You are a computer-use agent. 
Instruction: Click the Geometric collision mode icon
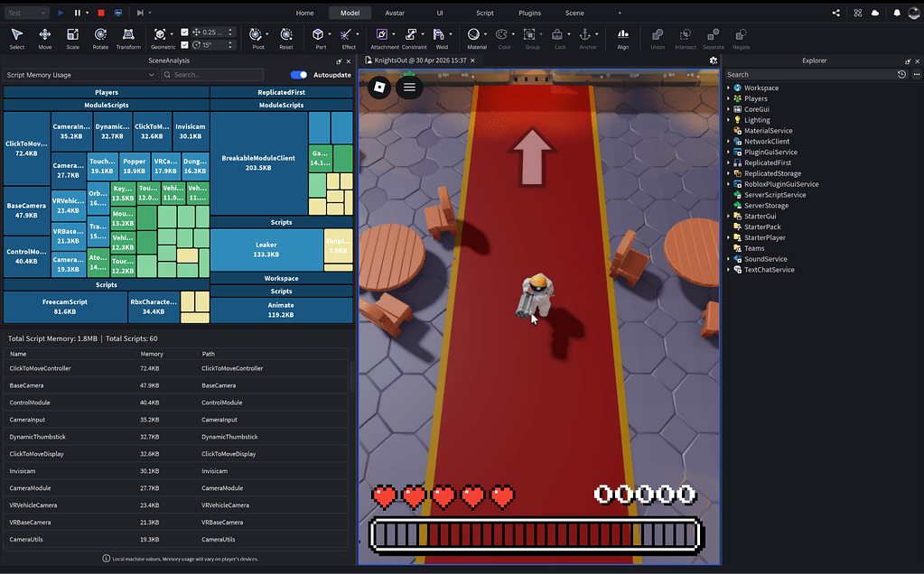pyautogui.click(x=160, y=34)
